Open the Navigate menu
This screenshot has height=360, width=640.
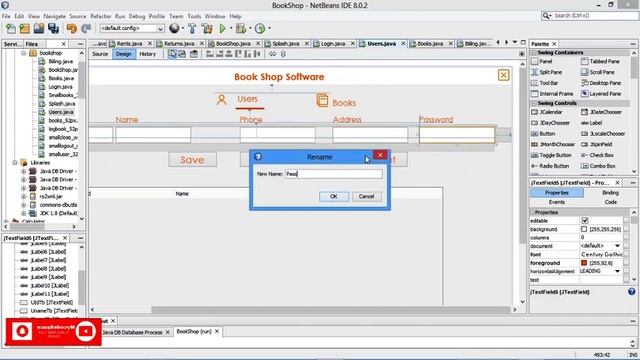pyautogui.click(x=54, y=16)
